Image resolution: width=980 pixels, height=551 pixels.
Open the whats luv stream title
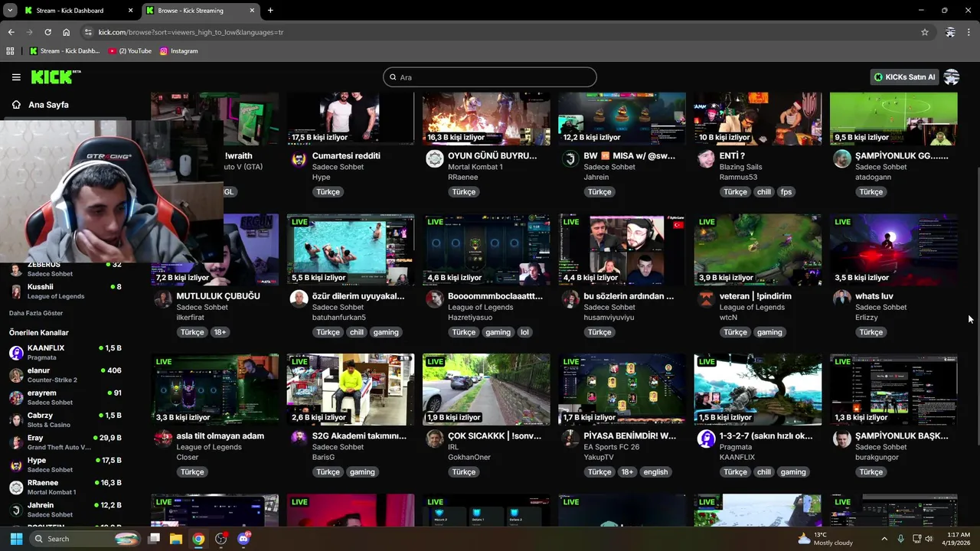click(874, 296)
